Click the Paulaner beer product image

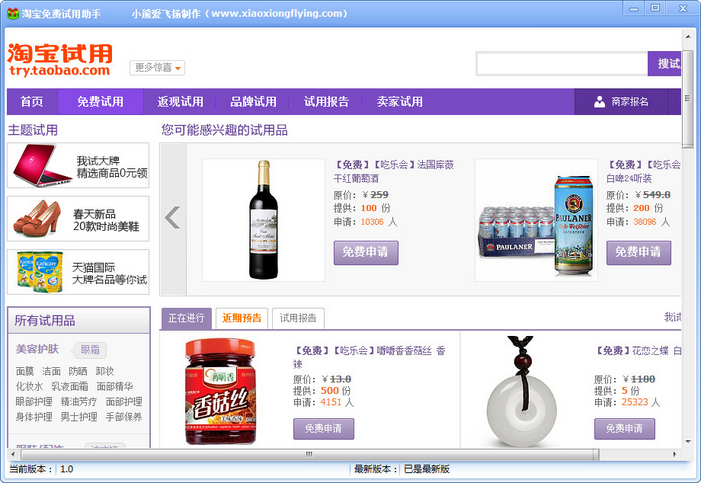click(536, 220)
